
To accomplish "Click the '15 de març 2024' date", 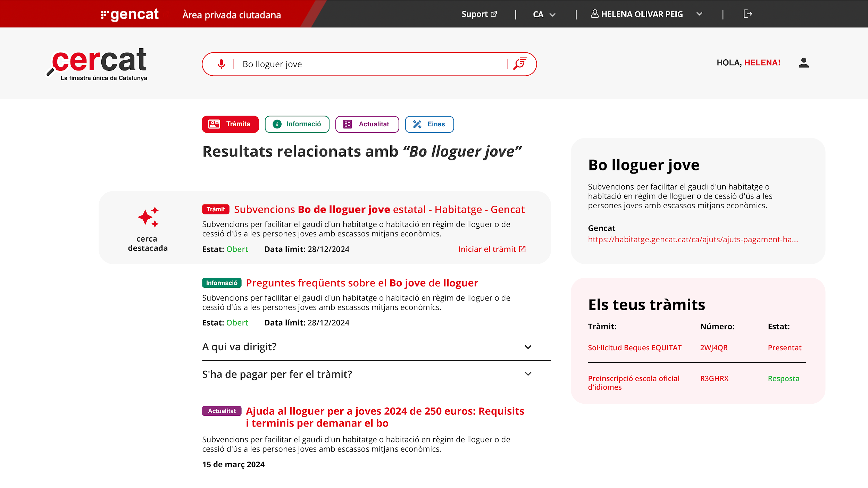I will coord(233,465).
